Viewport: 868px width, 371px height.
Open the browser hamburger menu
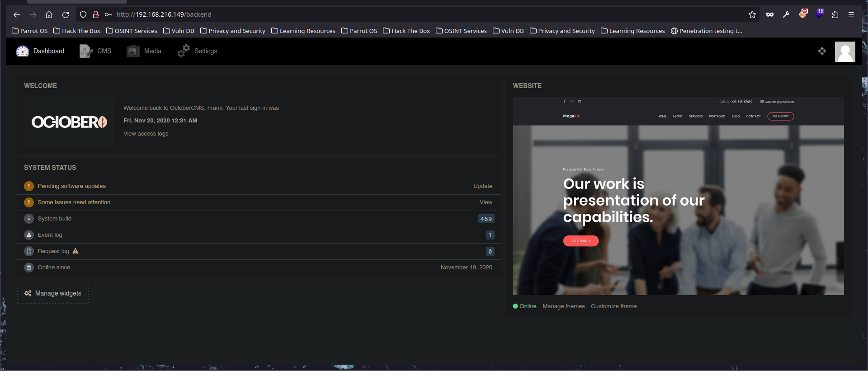[x=851, y=14]
